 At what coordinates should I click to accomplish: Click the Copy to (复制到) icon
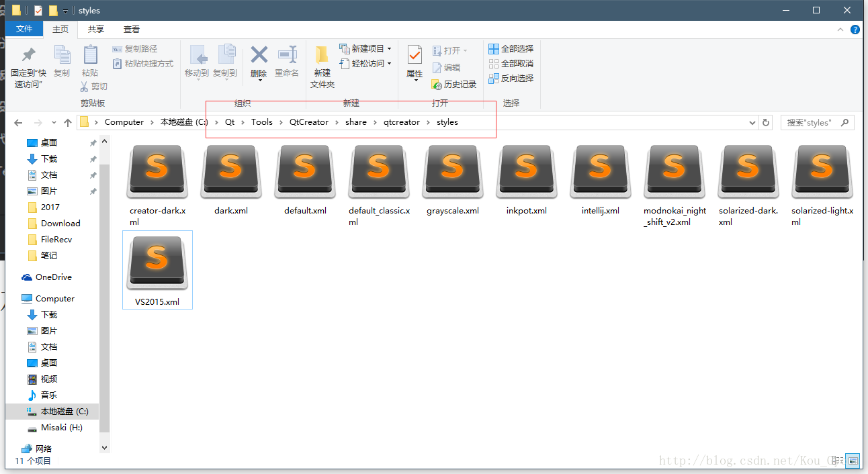pyautogui.click(x=226, y=55)
